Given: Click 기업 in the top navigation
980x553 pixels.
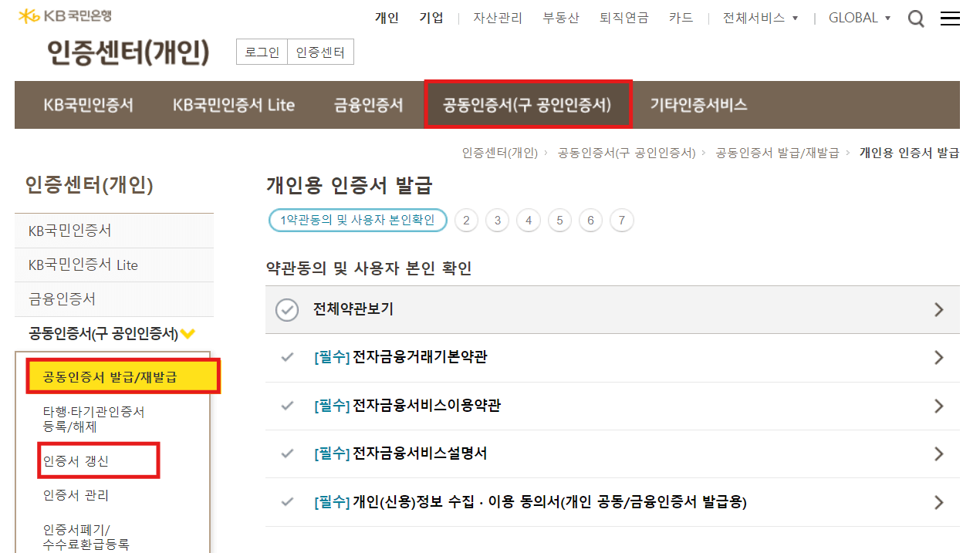Looking at the screenshot, I should point(431,18).
